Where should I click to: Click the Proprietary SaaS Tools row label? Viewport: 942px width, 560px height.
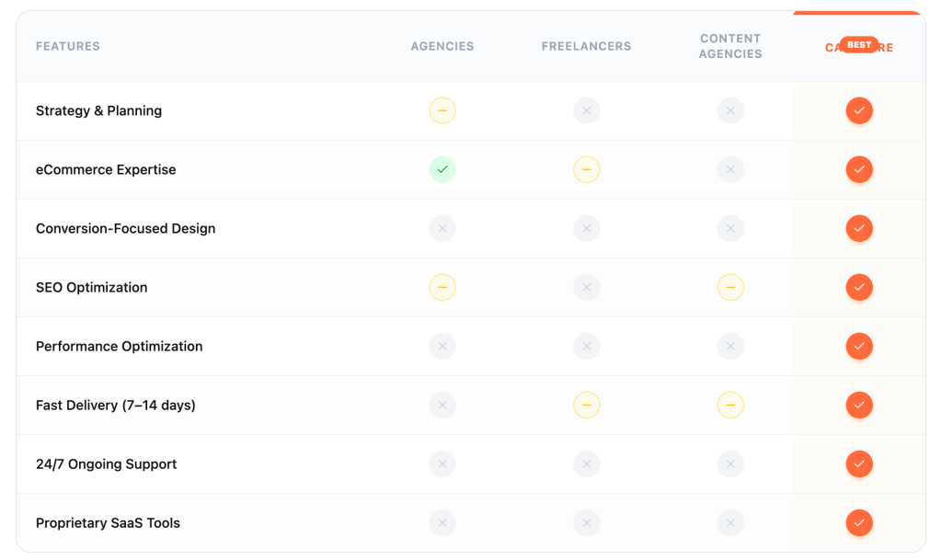108,523
